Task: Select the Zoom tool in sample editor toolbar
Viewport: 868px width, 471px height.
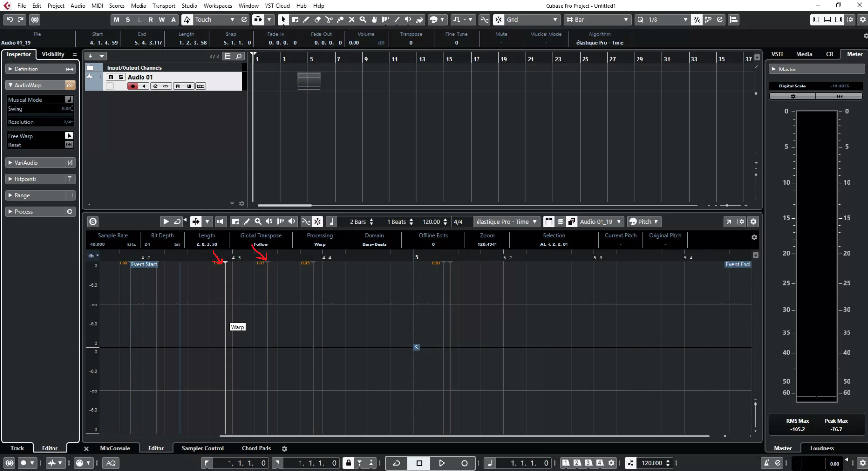Action: (x=258, y=222)
